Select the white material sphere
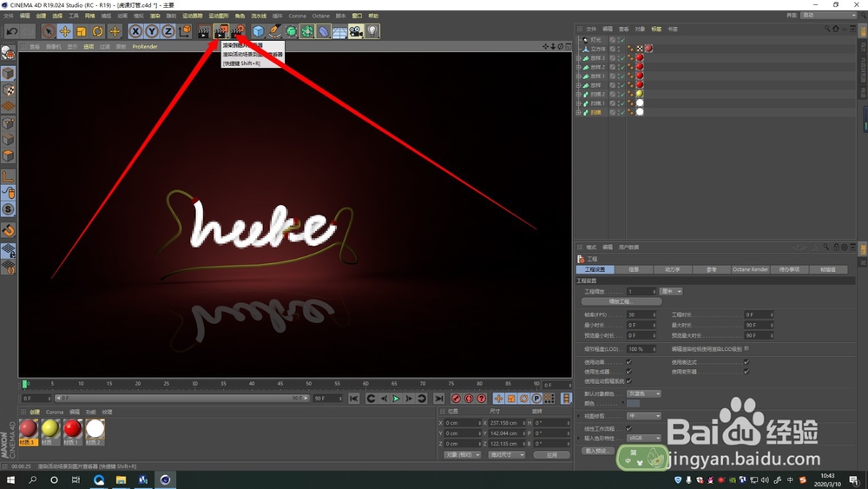Screen dimensions: 868x489 point(95,428)
